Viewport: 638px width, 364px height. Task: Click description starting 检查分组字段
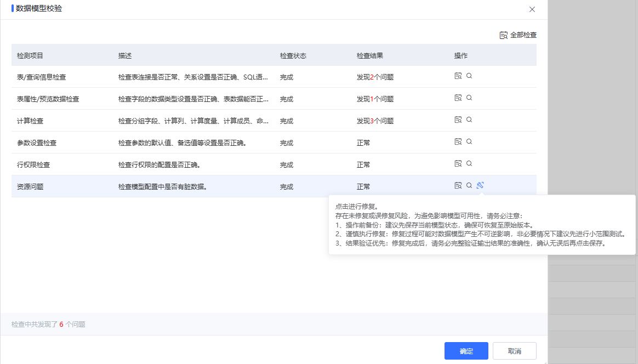(x=193, y=121)
